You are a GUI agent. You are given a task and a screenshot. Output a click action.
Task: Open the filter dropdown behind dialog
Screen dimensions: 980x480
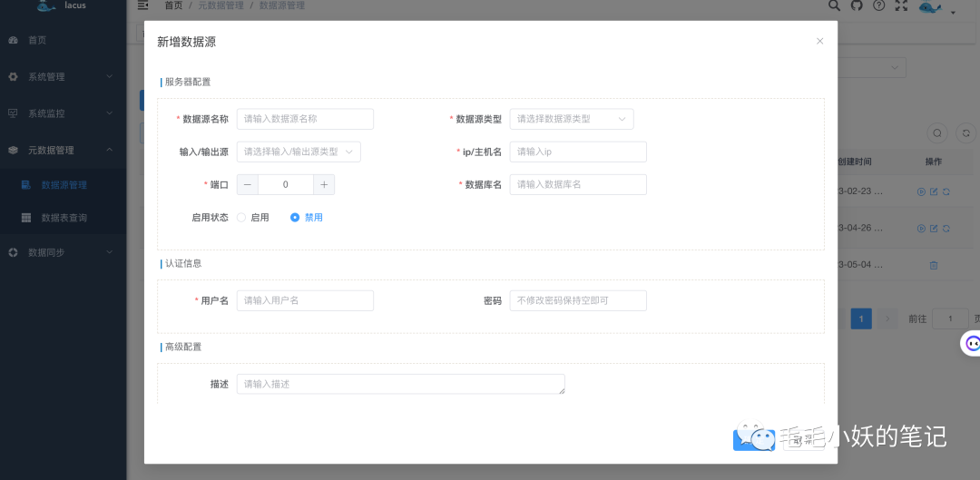coord(871,67)
